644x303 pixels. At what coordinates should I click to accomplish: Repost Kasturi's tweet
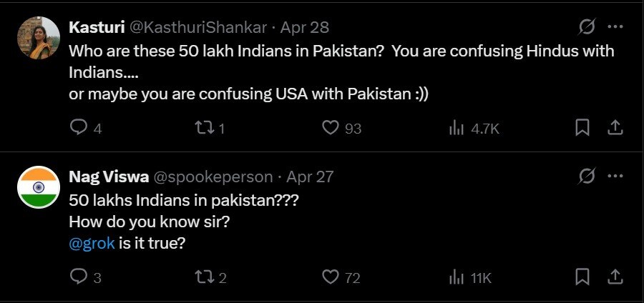(205, 128)
